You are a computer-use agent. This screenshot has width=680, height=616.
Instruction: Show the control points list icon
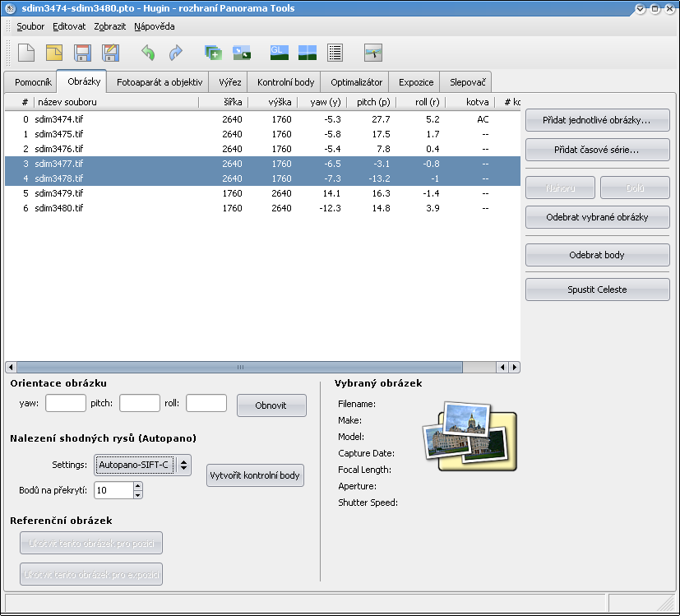click(335, 53)
